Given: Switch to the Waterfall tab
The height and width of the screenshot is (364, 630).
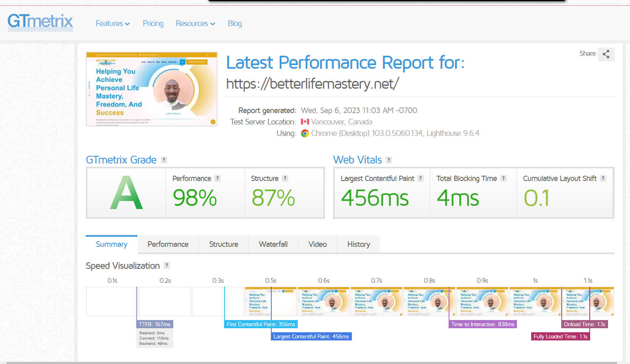Looking at the screenshot, I should [273, 244].
